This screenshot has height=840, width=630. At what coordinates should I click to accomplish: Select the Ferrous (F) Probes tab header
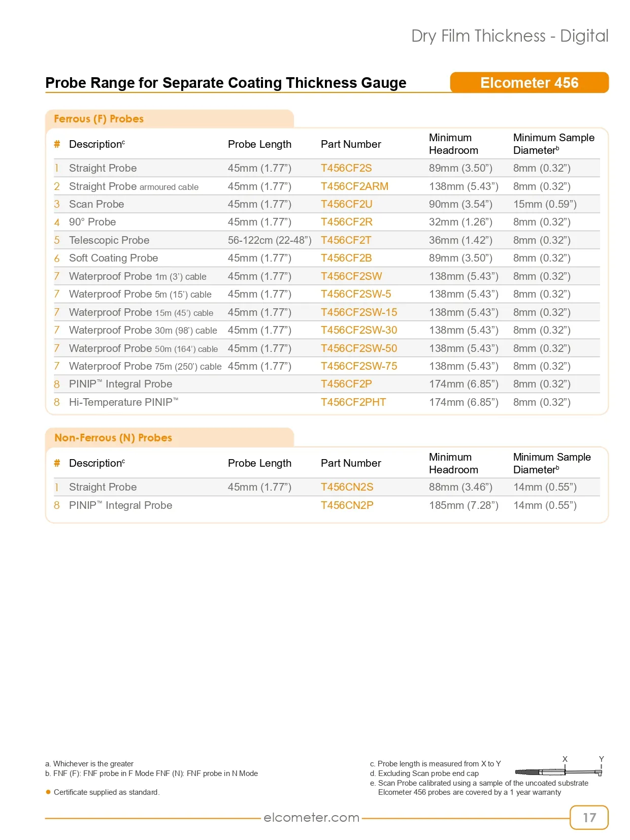click(170, 119)
